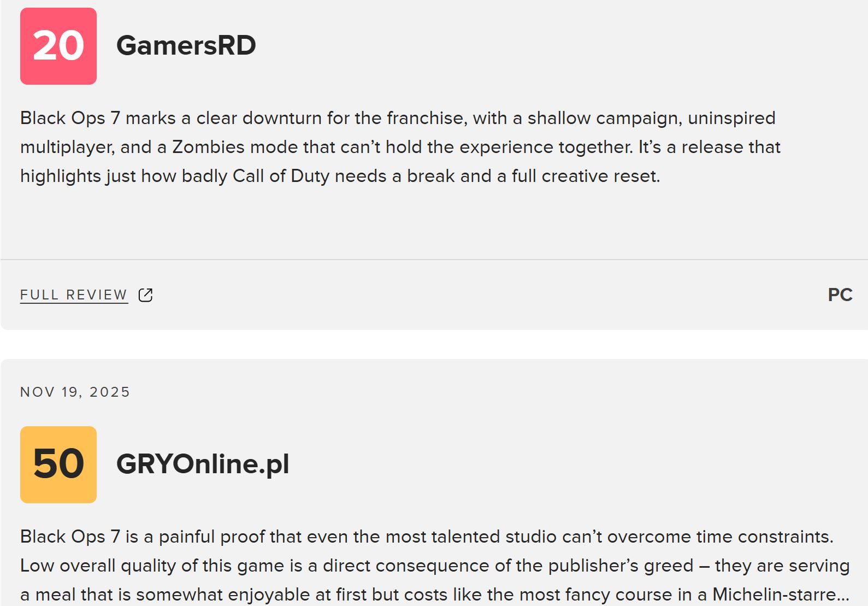The image size is (868, 606).
Task: Open the FULL REVIEW link for GamersRD
Action: tap(74, 295)
